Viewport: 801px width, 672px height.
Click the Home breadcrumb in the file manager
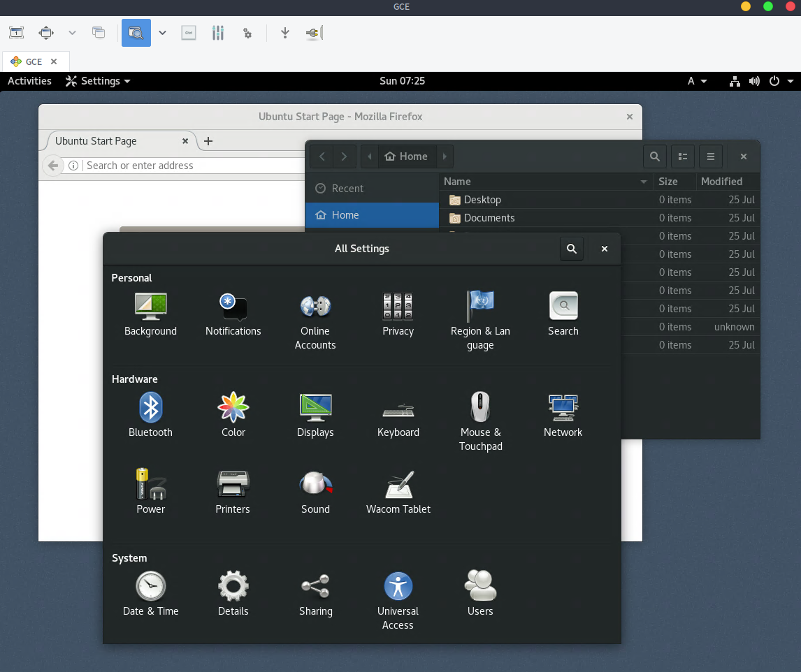(406, 156)
